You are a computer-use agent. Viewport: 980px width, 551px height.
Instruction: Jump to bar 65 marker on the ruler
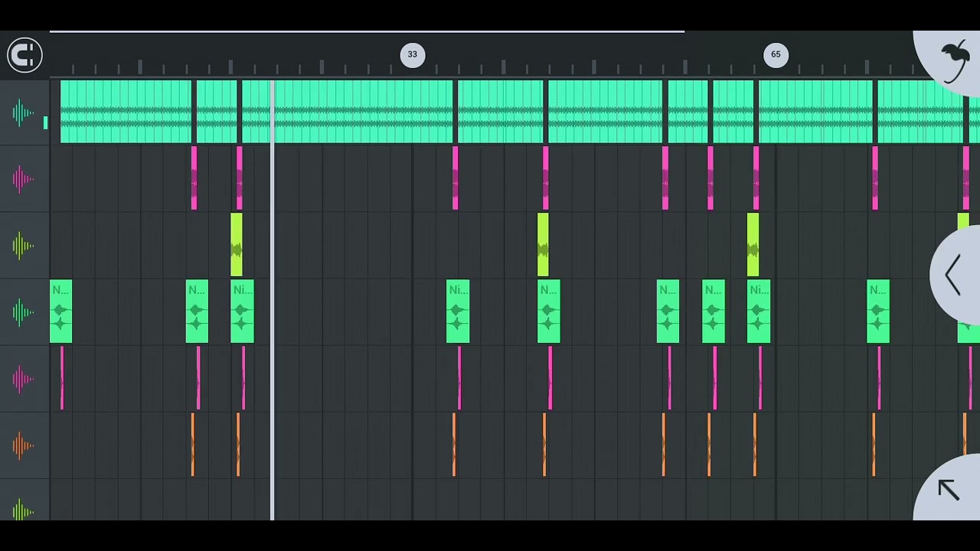[776, 54]
